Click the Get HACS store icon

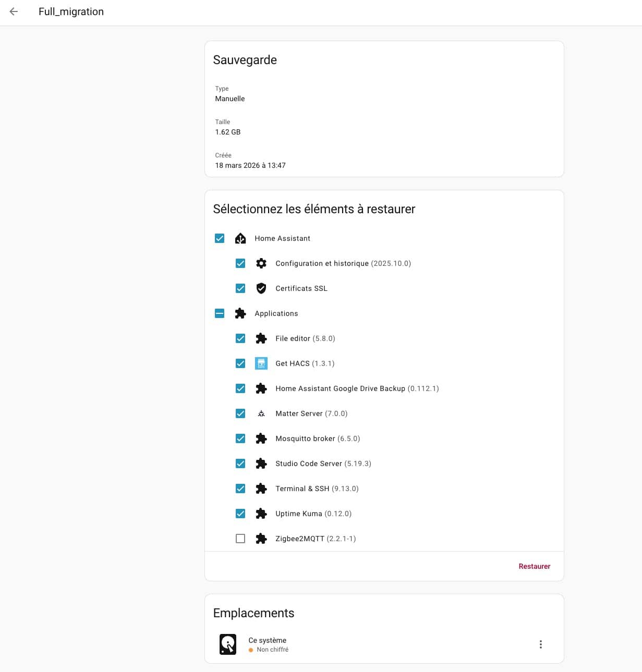[261, 363]
